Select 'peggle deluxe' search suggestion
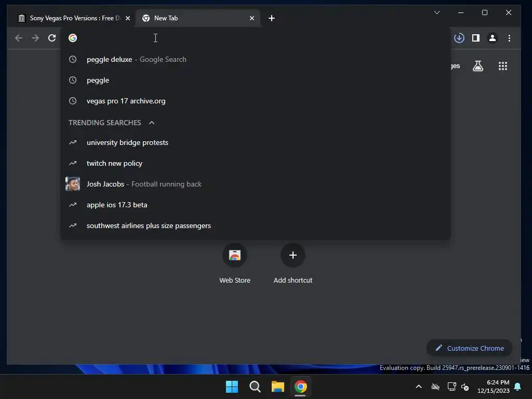This screenshot has width=532, height=399. pyautogui.click(x=256, y=59)
